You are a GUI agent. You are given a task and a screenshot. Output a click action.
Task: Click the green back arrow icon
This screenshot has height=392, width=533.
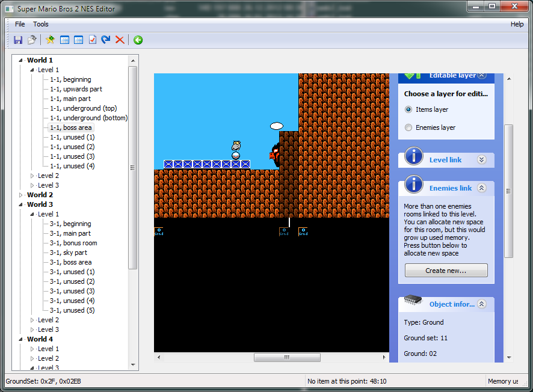[x=138, y=40]
